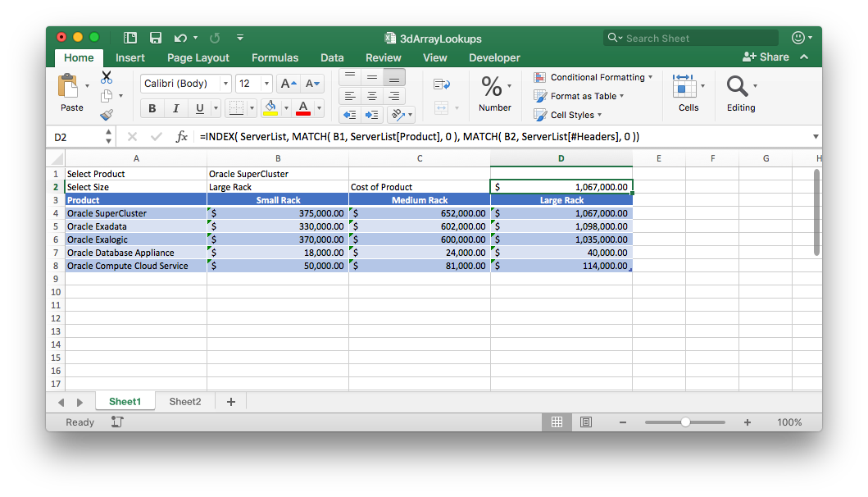Toggle italic formatting
Image resolution: width=868 pixels, height=497 pixels.
(x=175, y=108)
